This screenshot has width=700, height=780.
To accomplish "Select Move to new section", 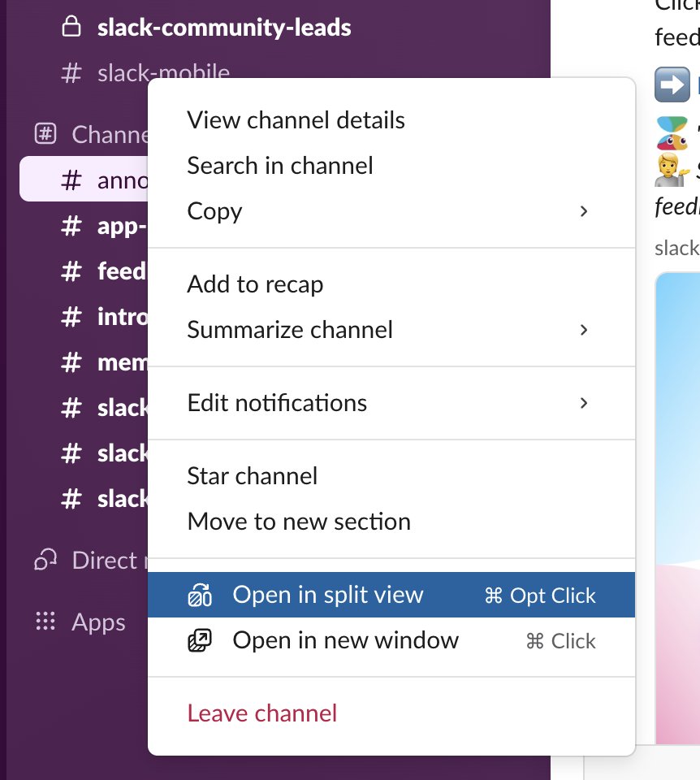I will pyautogui.click(x=391, y=522).
